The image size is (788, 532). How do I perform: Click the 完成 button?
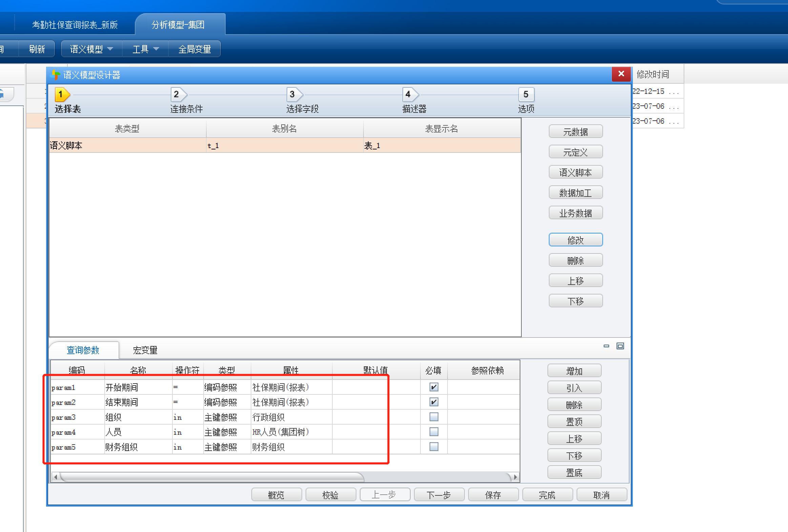pos(547,495)
